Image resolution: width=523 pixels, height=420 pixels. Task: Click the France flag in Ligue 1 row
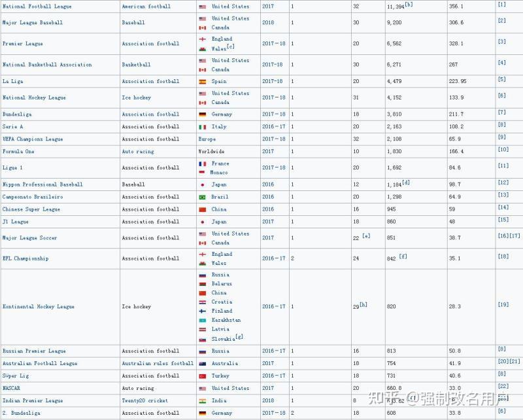[x=203, y=164]
